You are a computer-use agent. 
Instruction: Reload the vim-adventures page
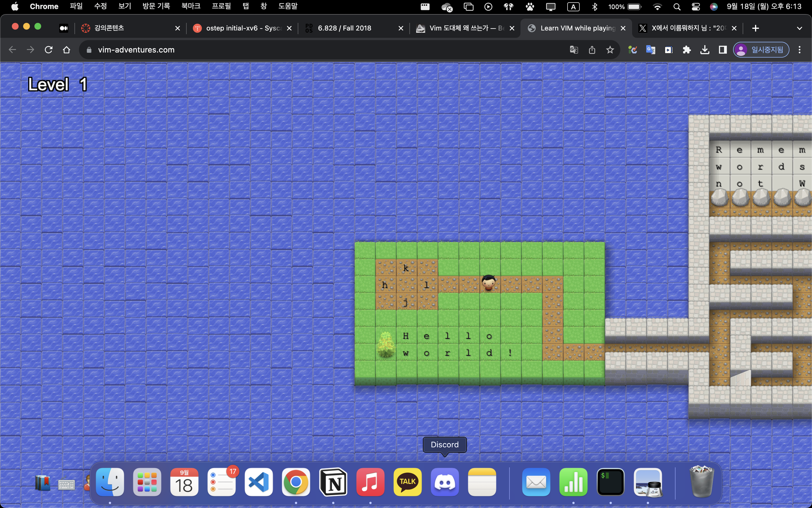pyautogui.click(x=49, y=50)
